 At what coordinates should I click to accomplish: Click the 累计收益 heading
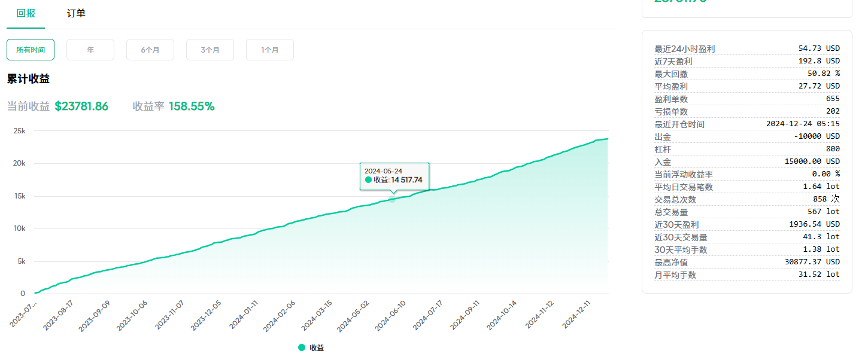point(28,79)
